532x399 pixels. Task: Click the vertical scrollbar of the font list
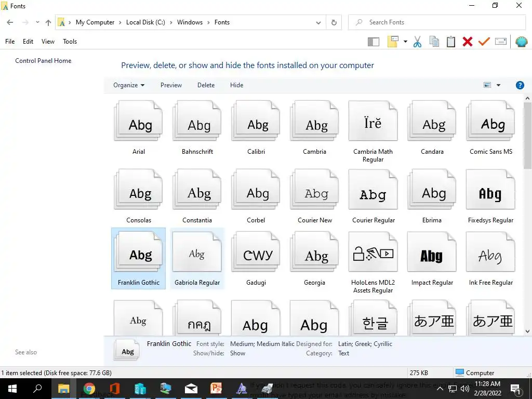(x=527, y=136)
